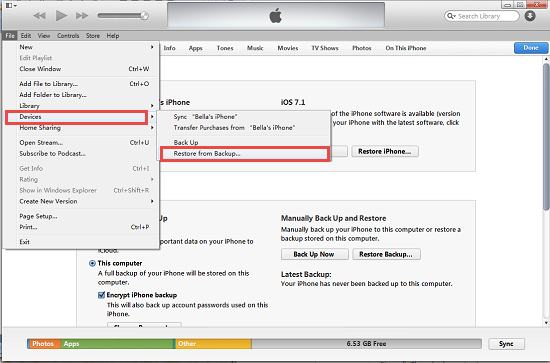This screenshot has height=363, width=550.
Task: Click the Sync button at bottom
Action: [x=506, y=344]
